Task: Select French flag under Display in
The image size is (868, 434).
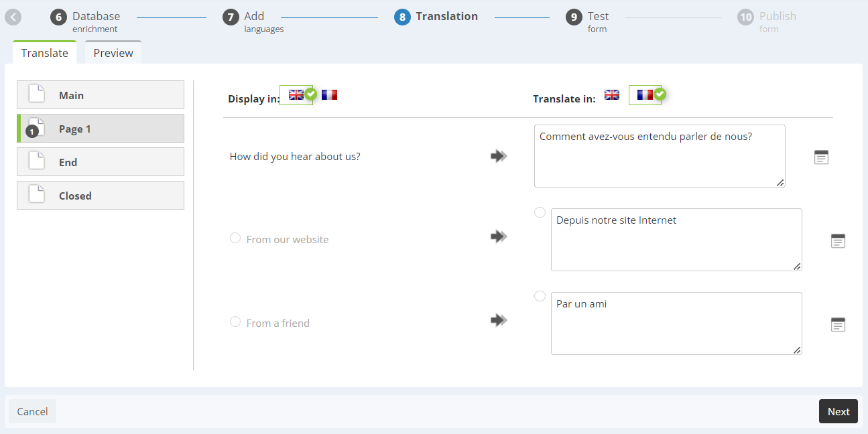Action: 329,95
